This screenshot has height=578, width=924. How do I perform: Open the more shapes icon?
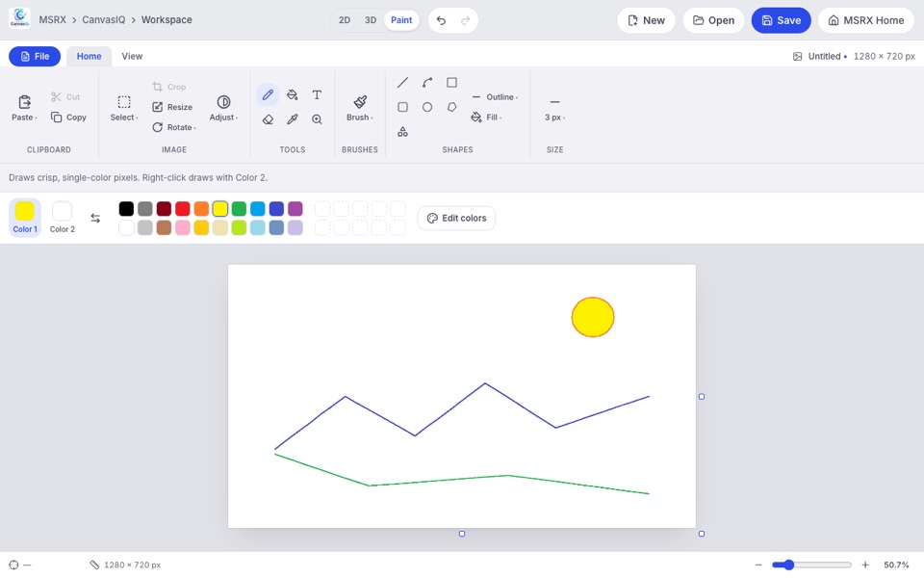pos(402,132)
